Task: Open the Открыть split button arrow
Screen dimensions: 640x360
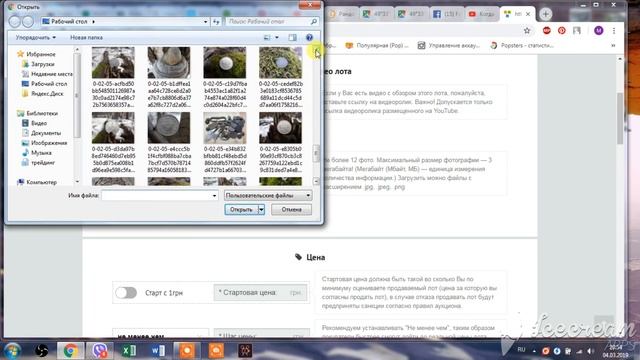Action: (x=261, y=209)
